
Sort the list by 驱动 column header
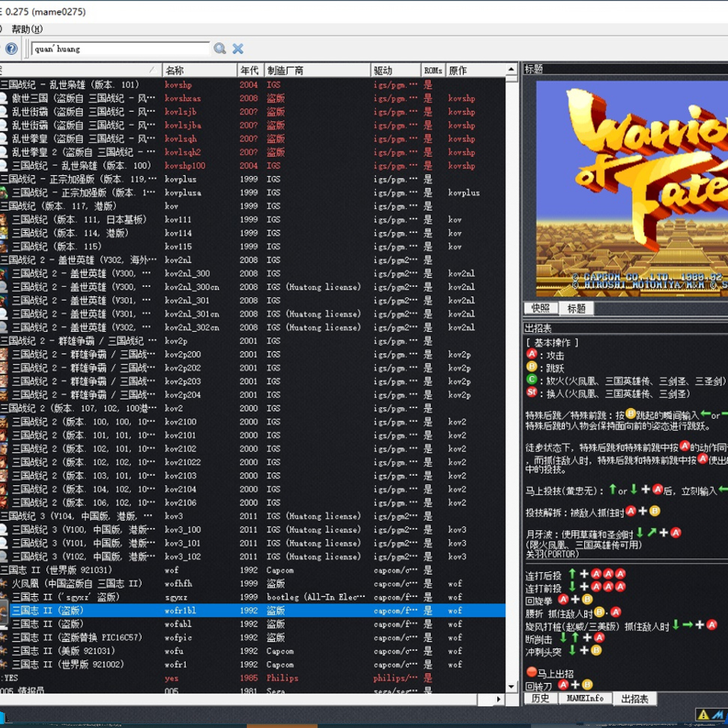[396, 70]
